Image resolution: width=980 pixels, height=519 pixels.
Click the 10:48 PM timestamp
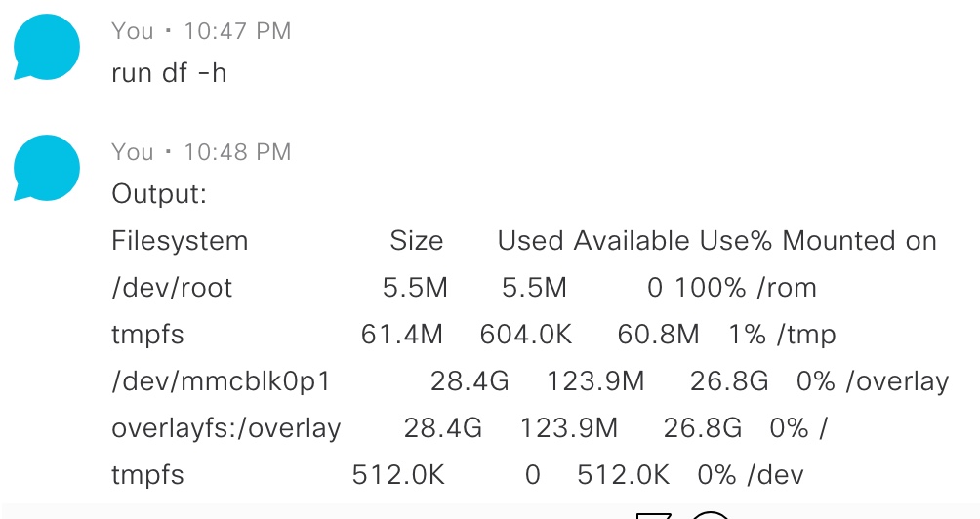(x=237, y=152)
